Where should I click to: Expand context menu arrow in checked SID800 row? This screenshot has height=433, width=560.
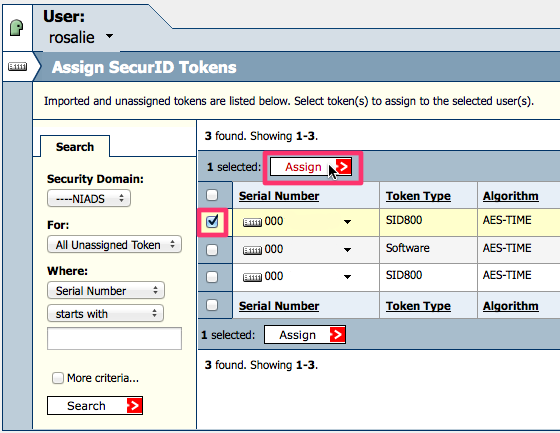tap(347, 222)
